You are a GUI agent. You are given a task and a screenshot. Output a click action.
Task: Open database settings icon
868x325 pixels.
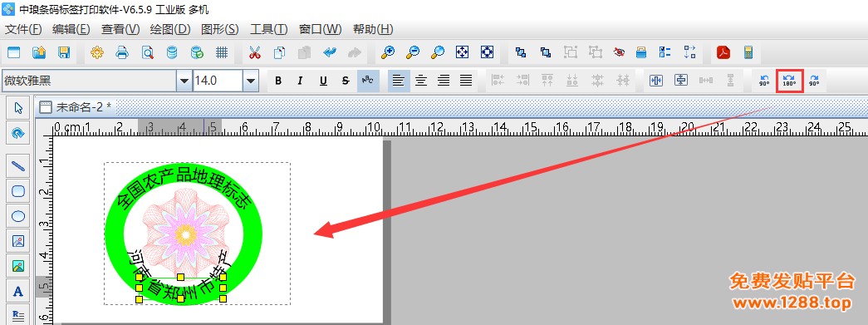pos(172,52)
